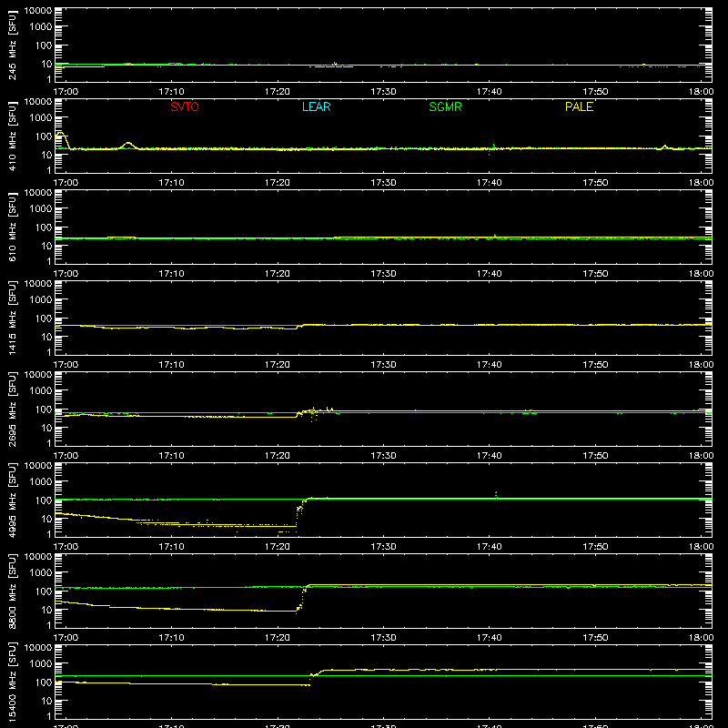Viewport: 728px width, 728px height.
Task: Select the '8800 MHz [SFU]' y-axis title
Action: [12, 591]
